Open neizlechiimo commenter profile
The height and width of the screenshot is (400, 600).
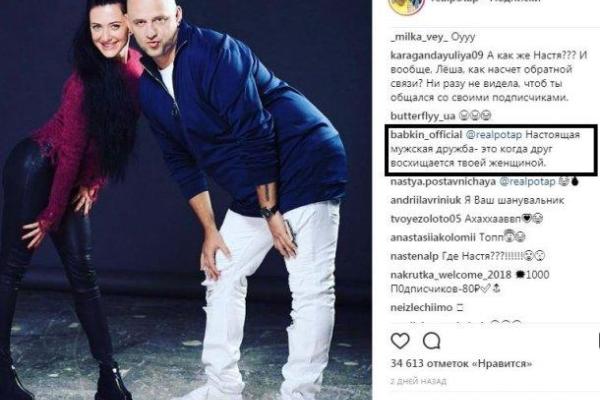(x=421, y=307)
